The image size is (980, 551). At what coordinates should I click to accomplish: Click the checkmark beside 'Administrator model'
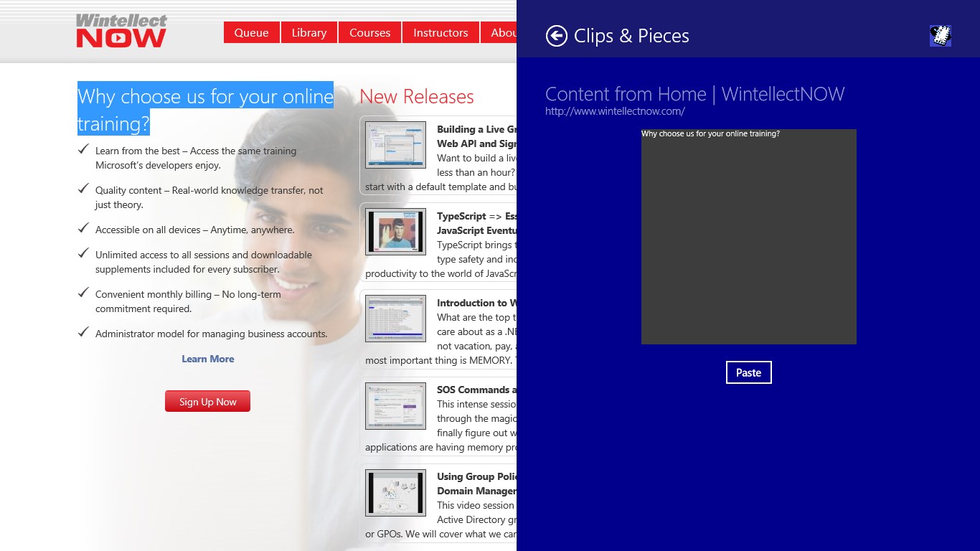pos(83,332)
